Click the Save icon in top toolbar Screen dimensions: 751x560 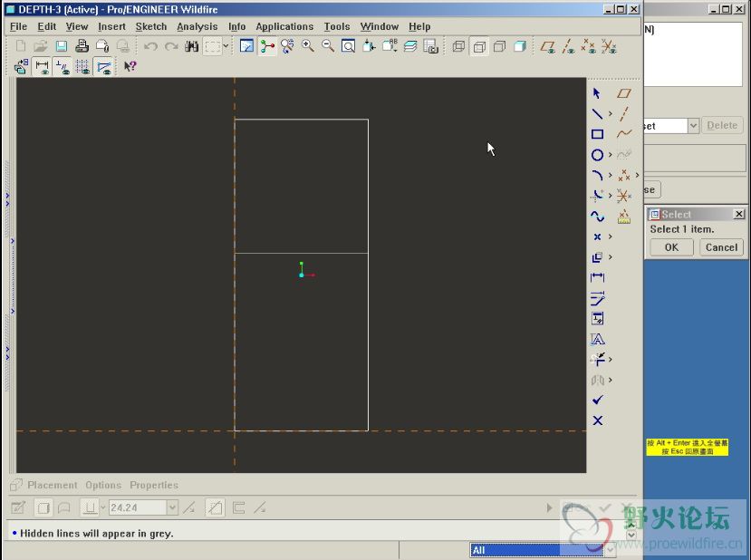[x=62, y=46]
